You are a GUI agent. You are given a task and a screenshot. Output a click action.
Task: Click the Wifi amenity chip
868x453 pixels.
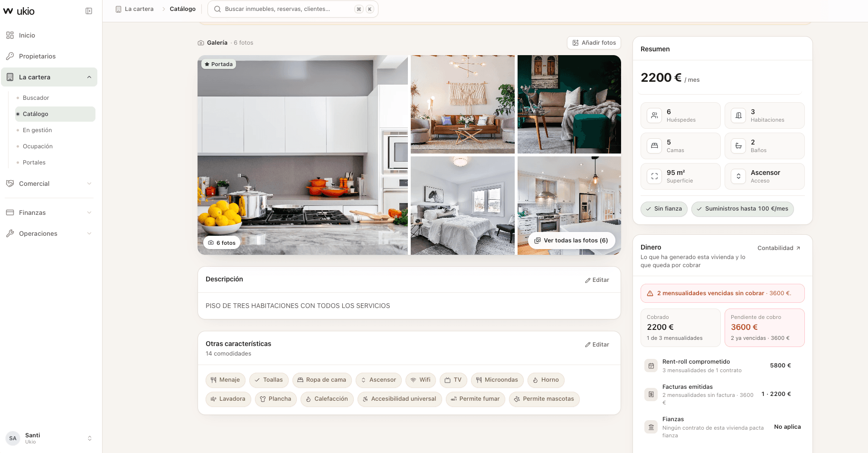[x=421, y=380]
